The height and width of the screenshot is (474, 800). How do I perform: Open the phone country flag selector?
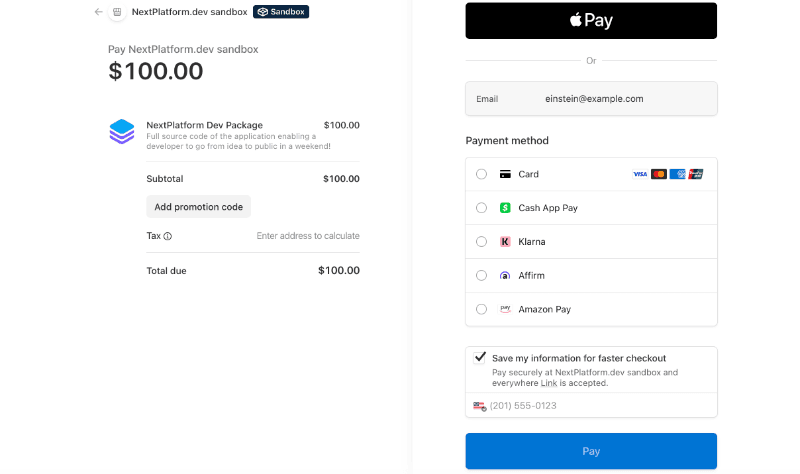pos(480,406)
